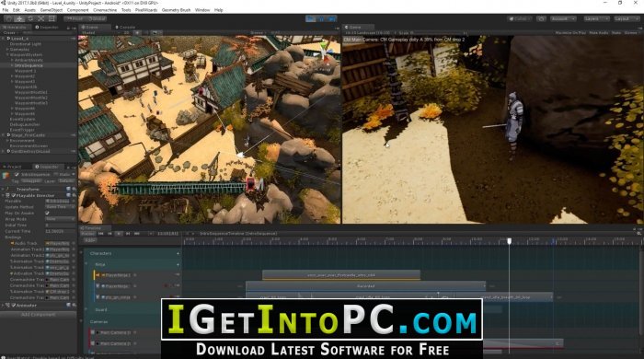This screenshot has width=644, height=359.
Task: Expand WaypointSystem in the Hierarchy
Action: [x=7, y=54]
